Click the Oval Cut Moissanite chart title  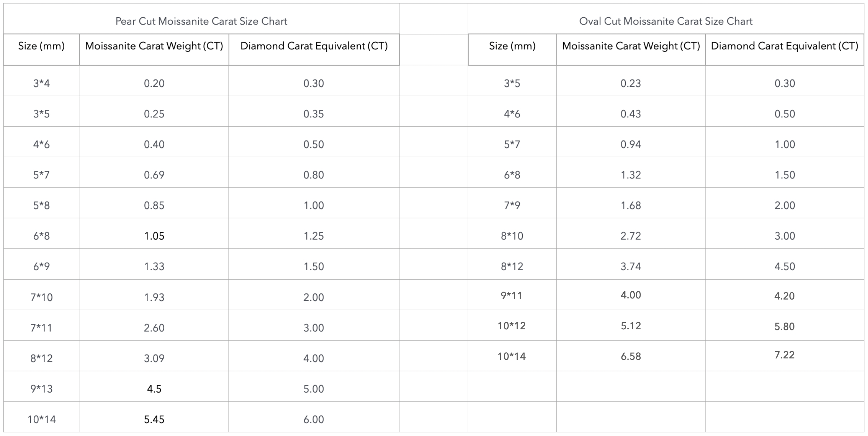(x=666, y=21)
